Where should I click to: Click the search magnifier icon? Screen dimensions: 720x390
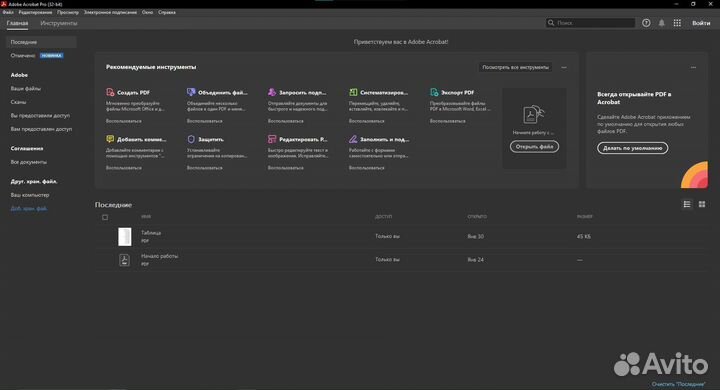click(551, 23)
